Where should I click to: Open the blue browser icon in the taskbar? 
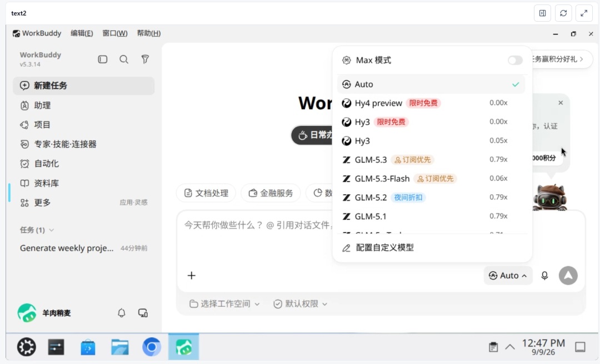[x=152, y=347]
